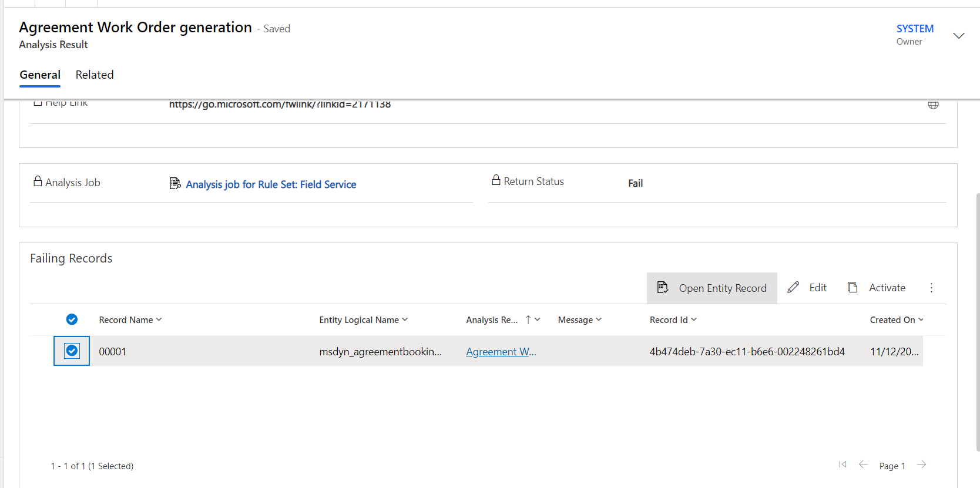Click the 1 - 1 of 1 (1 Selected) count

pos(92,466)
